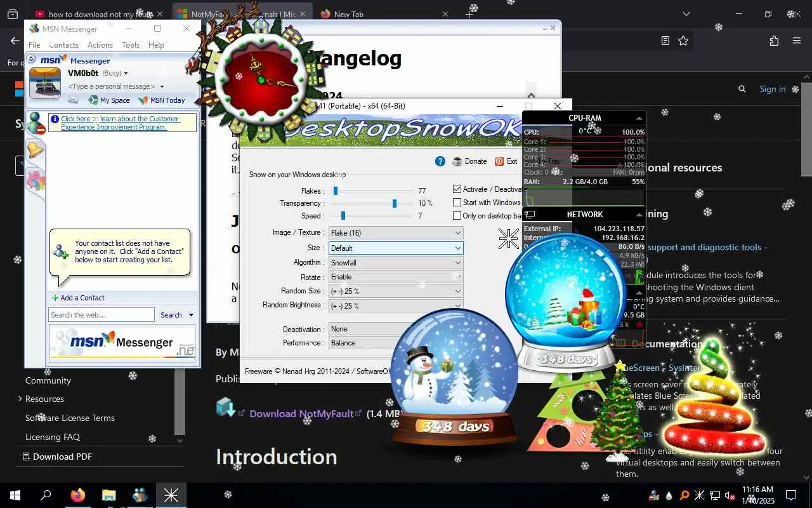
Task: Click the VM0b0t display picture in Messenger
Action: [x=45, y=83]
